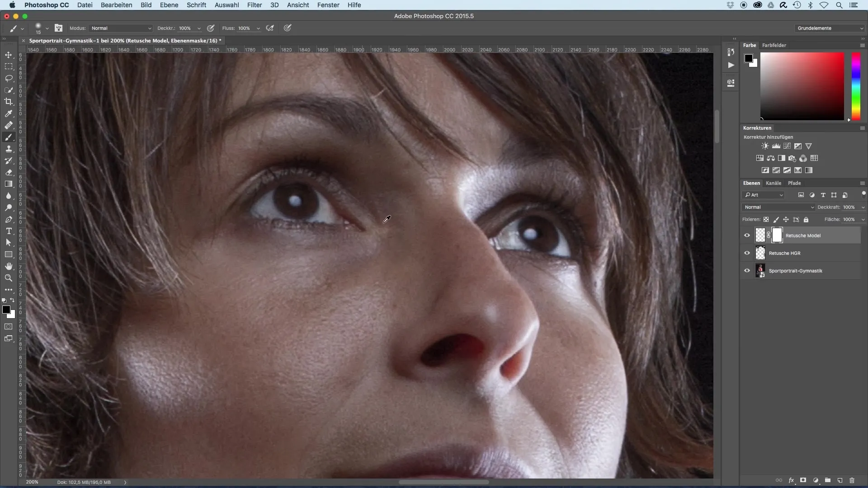Open the layer filter Art dropdown
This screenshot has height=488, width=868.
click(764, 195)
